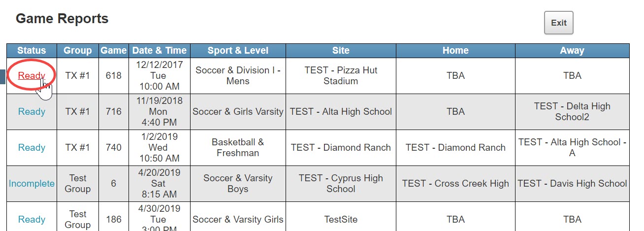Sort by the Date & Time column header
Viewport: 644px width, 231px height.
pyautogui.click(x=160, y=50)
